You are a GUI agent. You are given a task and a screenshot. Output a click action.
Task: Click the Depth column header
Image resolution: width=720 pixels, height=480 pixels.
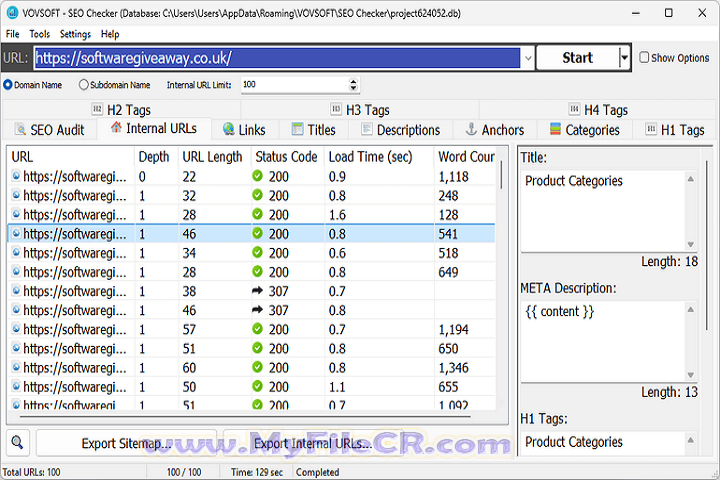click(154, 157)
